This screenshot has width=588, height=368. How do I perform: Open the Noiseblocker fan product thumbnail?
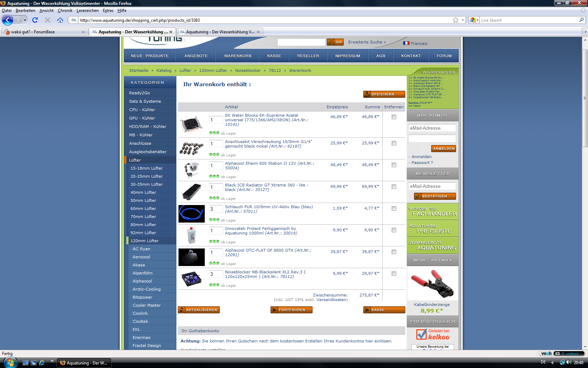191,279
